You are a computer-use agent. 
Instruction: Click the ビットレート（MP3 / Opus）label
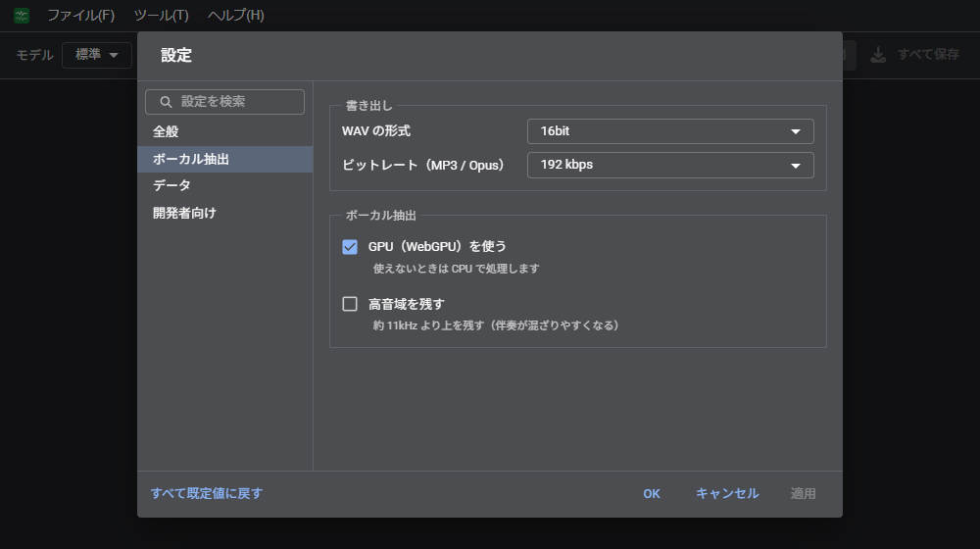422,165
